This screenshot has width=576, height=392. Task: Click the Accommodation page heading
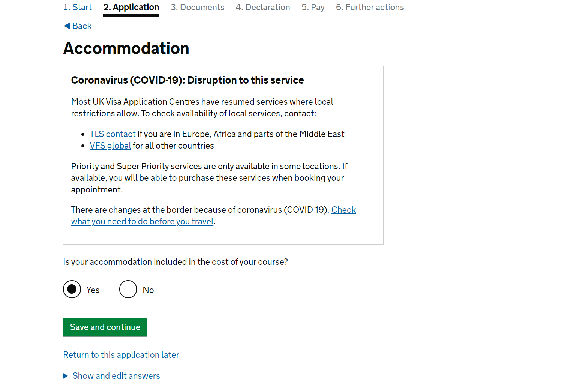[126, 48]
